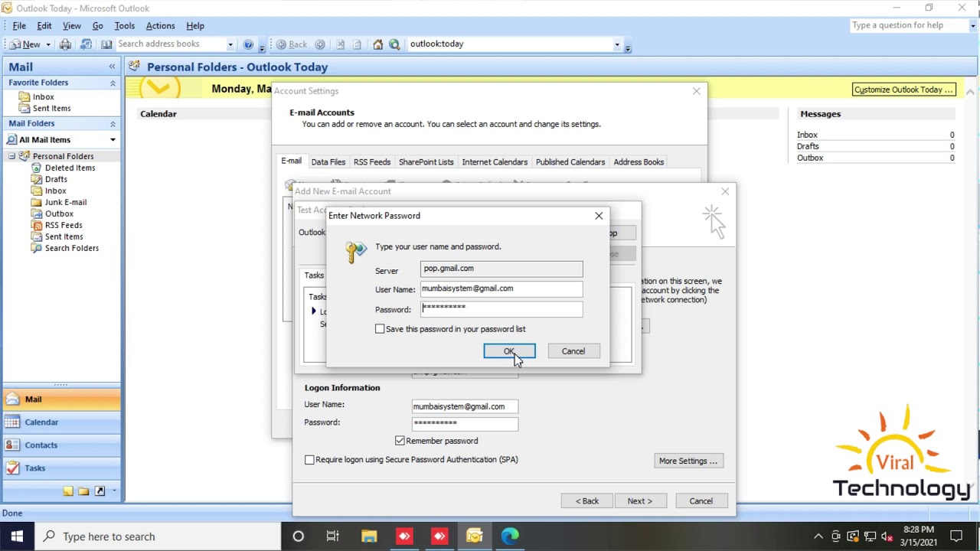Click the More Settings button
Screen dimensions: 980x551
click(x=688, y=461)
